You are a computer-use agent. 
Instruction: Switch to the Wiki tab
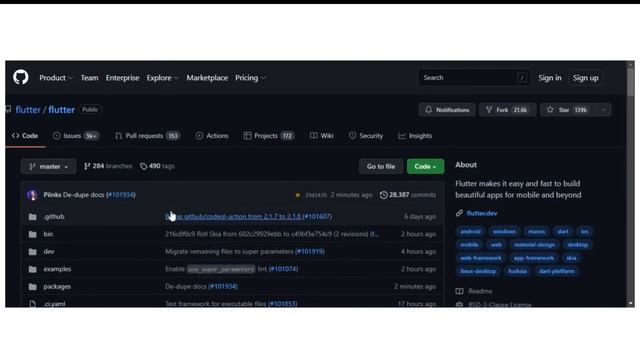pos(322,136)
